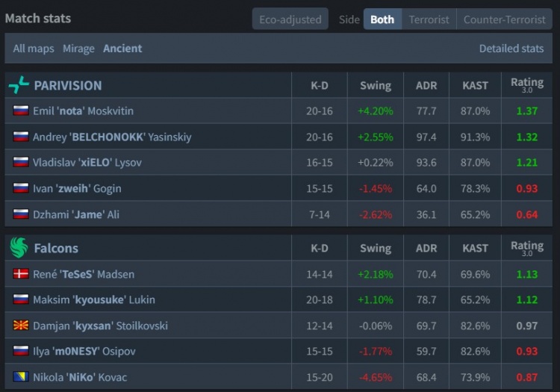Viewport: 560px width, 392px height.
Task: Click the Falcons team logo icon
Action: click(x=19, y=248)
